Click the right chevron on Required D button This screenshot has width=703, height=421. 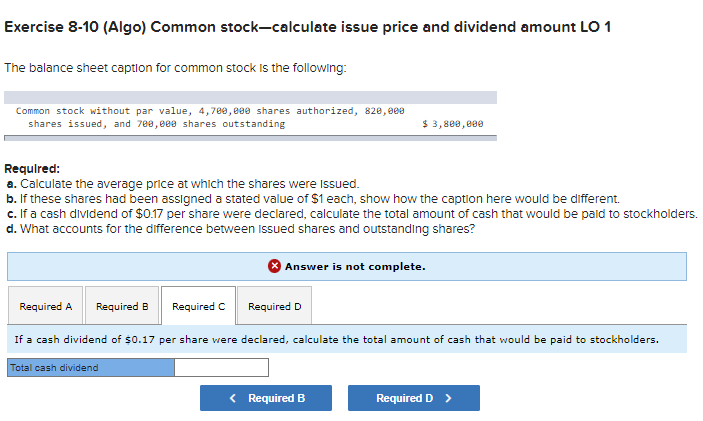pos(448,398)
